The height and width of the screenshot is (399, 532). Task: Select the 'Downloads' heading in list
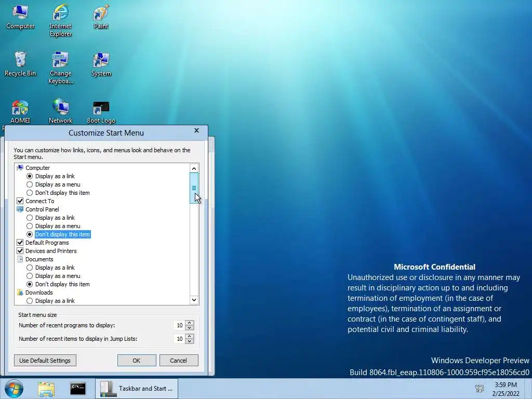[x=39, y=292]
